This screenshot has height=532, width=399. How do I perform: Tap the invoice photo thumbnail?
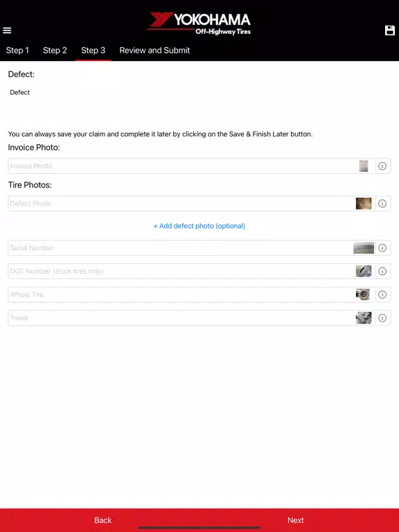[x=364, y=166]
